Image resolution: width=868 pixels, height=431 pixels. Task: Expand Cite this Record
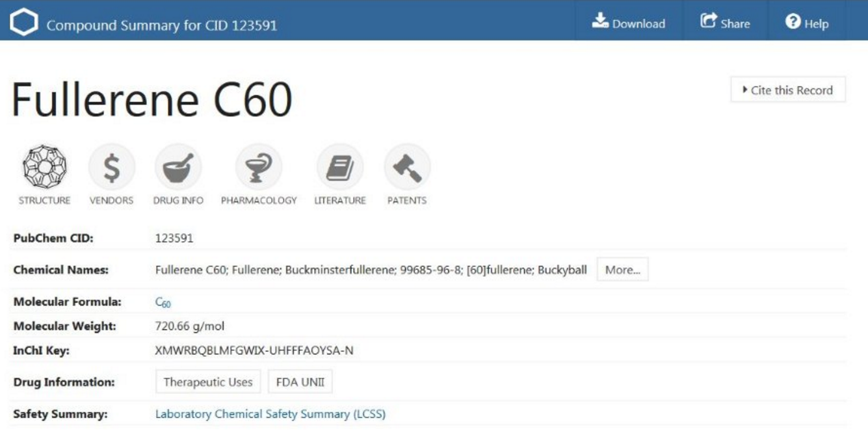pyautogui.click(x=788, y=90)
